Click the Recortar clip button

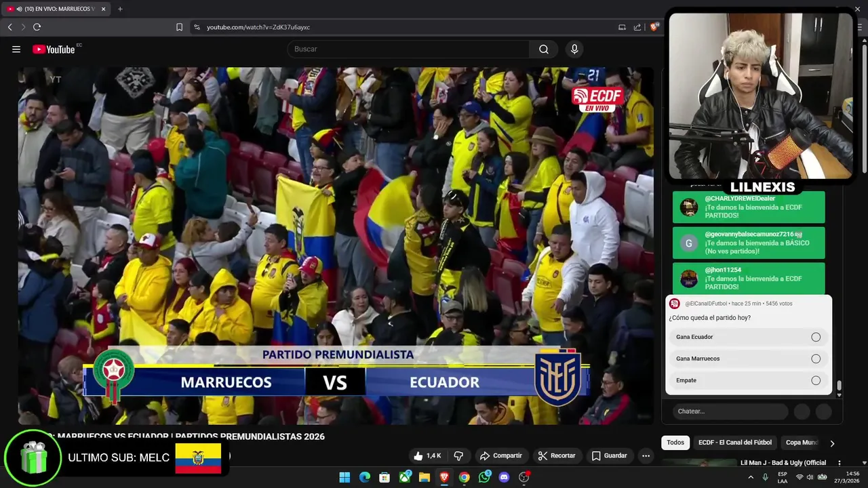[556, 455]
